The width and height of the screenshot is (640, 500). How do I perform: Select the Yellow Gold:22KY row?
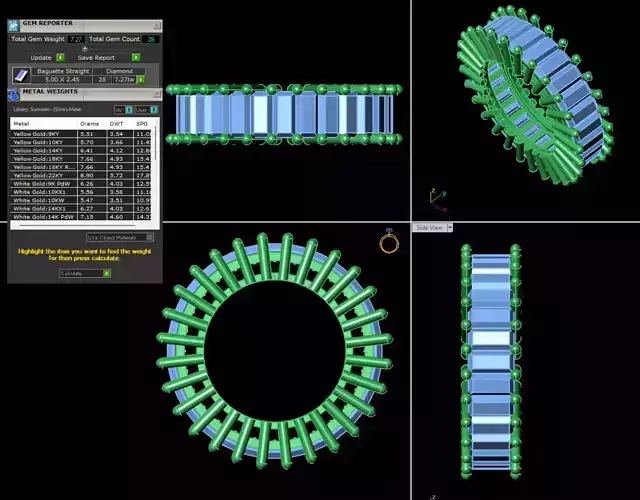[x=80, y=176]
